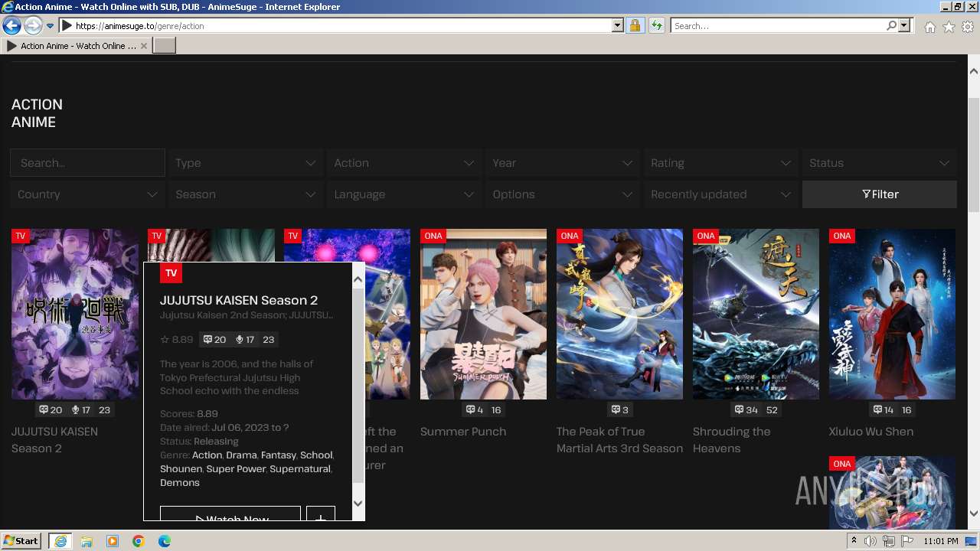
Task: Select the Fantasy genre link in tooltip
Action: tap(278, 455)
